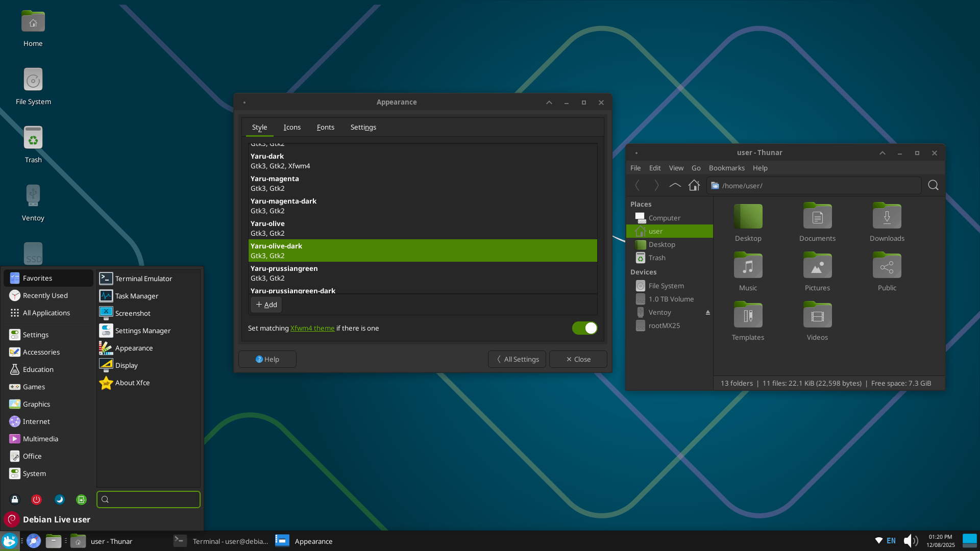The image size is (980, 551).
Task: Roll up the Appearance window using the caret
Action: click(549, 103)
